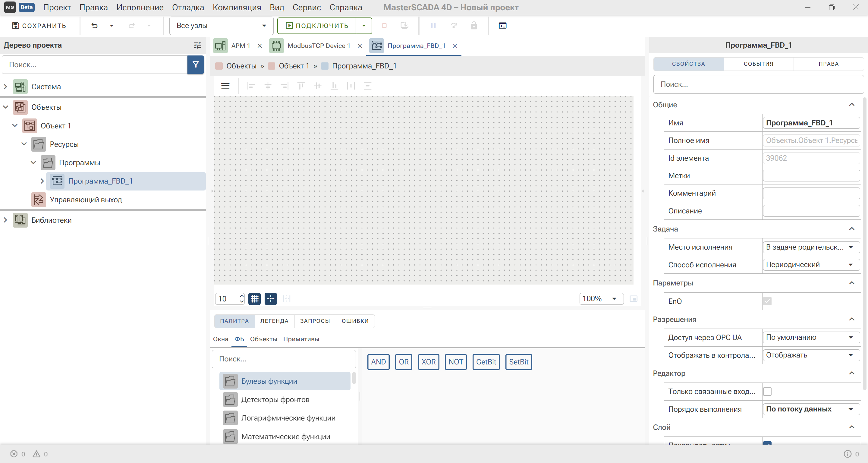Switch to the СОБЫТИЯ tab

[x=758, y=64]
